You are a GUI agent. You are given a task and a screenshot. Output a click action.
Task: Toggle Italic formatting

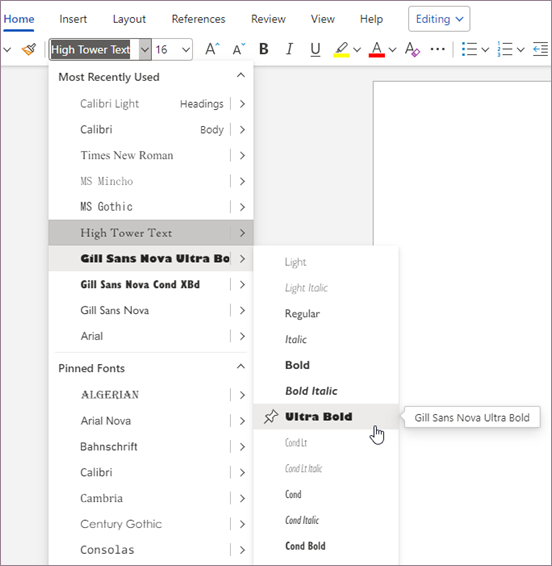pyautogui.click(x=289, y=49)
